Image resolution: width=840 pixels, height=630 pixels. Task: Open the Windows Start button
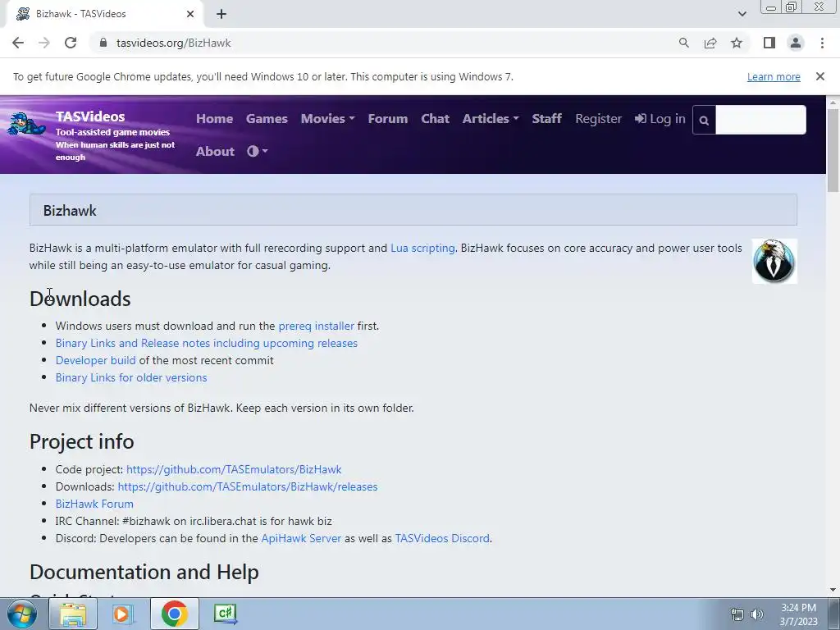pos(22,614)
